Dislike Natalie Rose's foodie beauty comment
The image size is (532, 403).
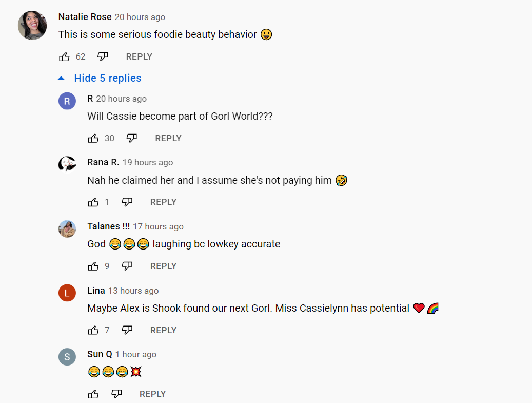click(103, 56)
